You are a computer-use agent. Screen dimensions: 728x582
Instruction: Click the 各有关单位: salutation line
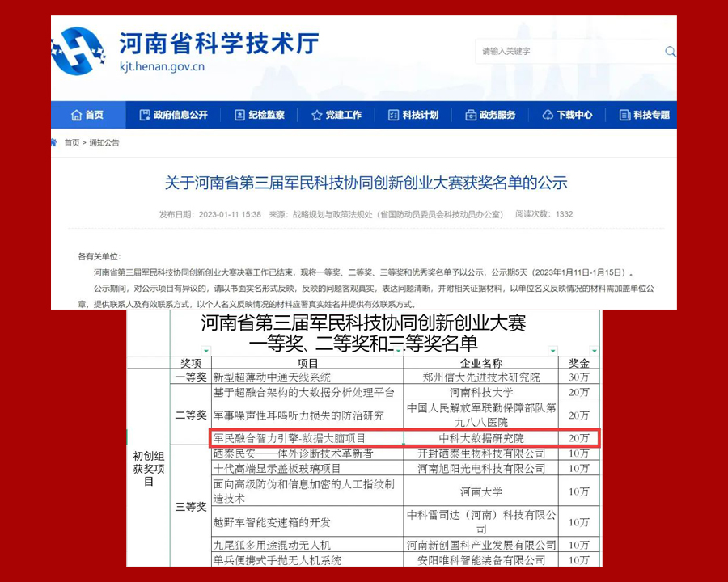coord(99,257)
